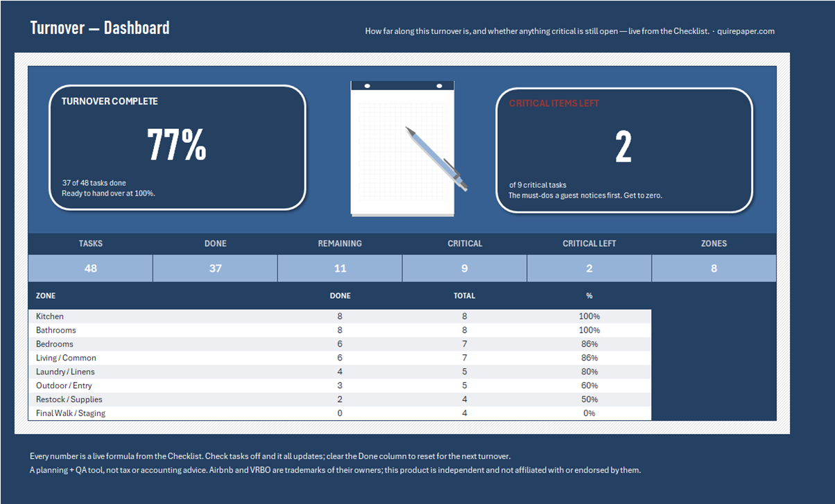Select the Bedrooms zone row label

55,344
